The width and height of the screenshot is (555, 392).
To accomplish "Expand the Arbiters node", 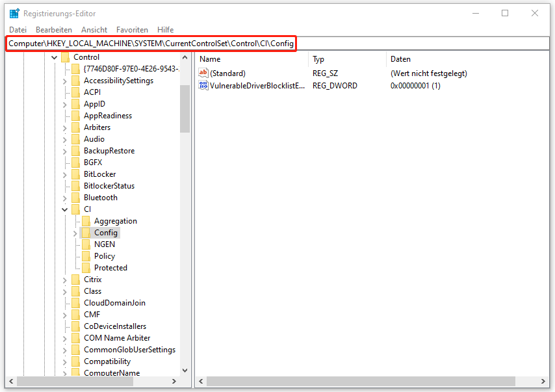I will [65, 128].
